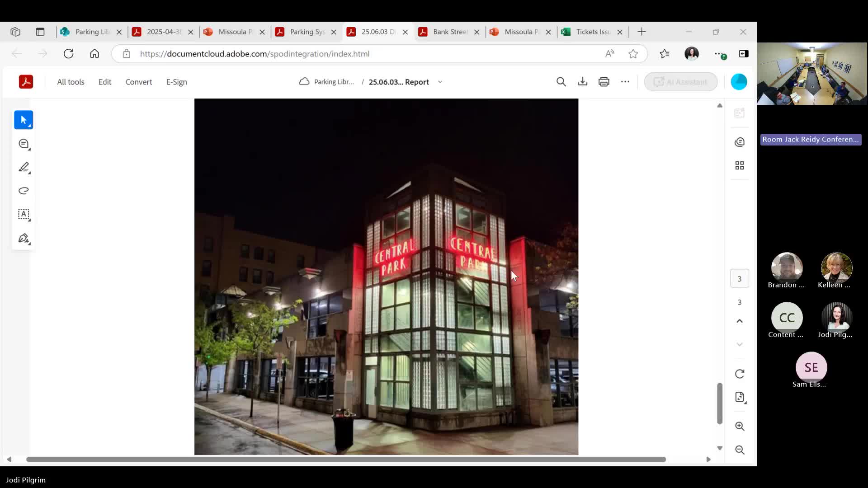Open the Adobe Acrobat home logo
The width and height of the screenshot is (868, 488).
tap(26, 82)
